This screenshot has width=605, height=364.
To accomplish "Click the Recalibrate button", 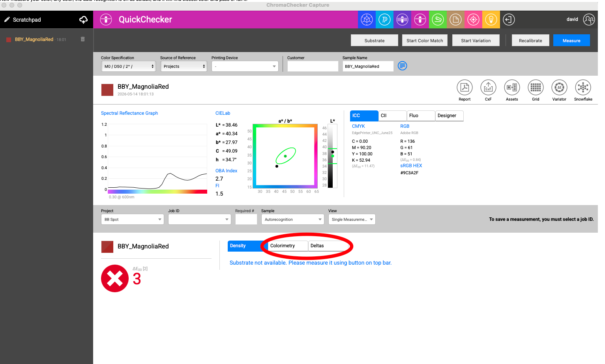I will pyautogui.click(x=530, y=40).
